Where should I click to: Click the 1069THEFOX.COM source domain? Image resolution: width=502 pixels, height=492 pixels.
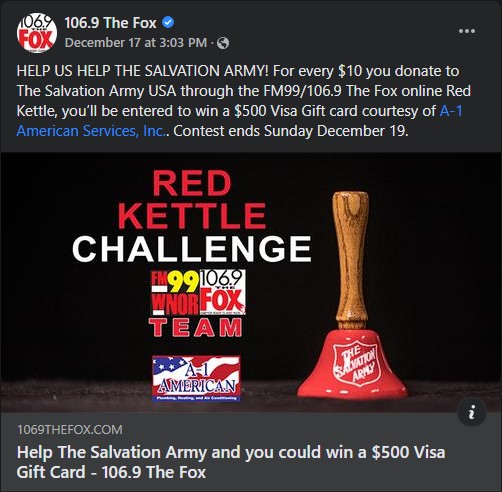click(70, 430)
